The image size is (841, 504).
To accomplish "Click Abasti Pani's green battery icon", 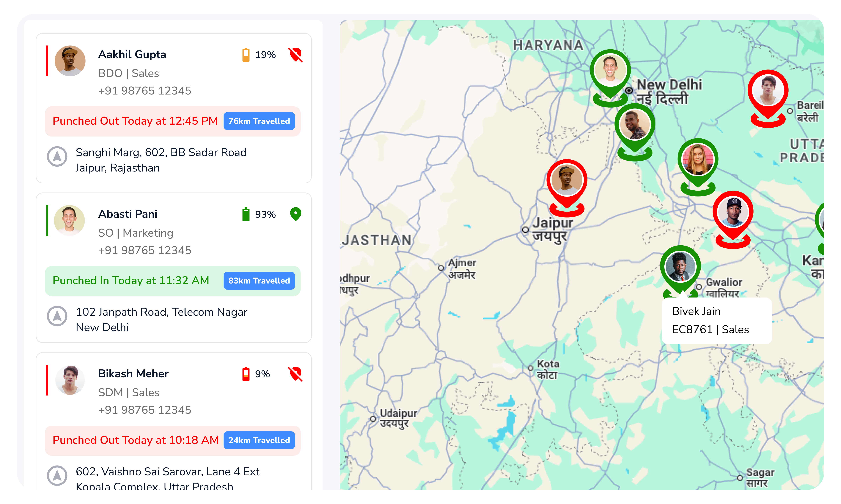I will 246,214.
